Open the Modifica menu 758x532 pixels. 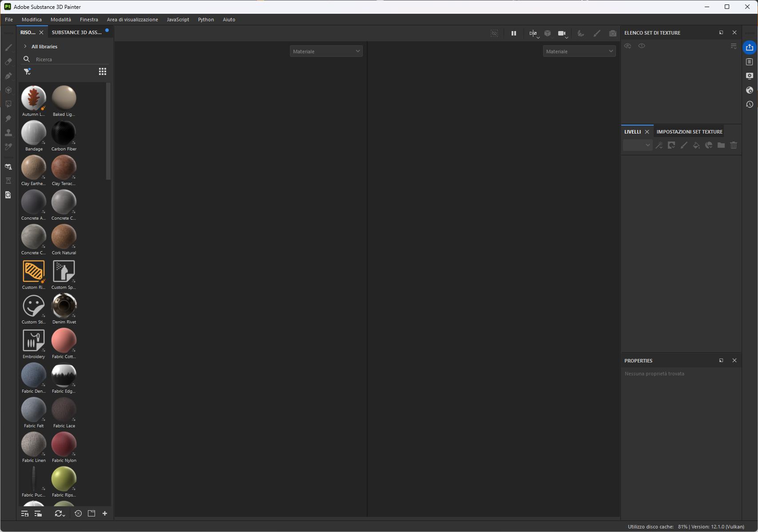pos(32,20)
